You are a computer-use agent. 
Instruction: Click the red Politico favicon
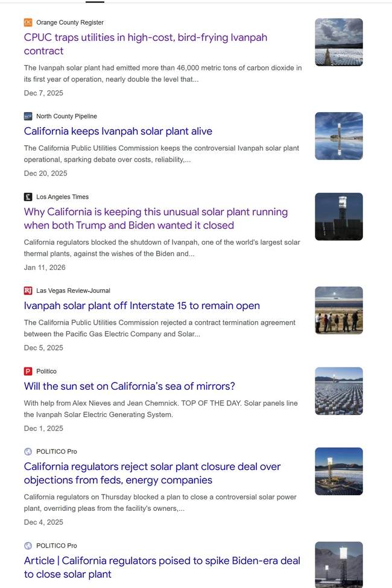(28, 371)
